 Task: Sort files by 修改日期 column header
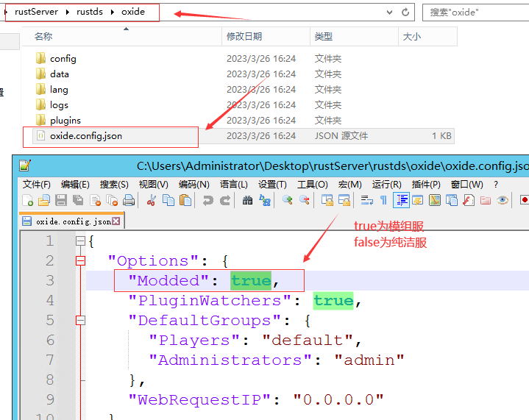tap(266, 37)
